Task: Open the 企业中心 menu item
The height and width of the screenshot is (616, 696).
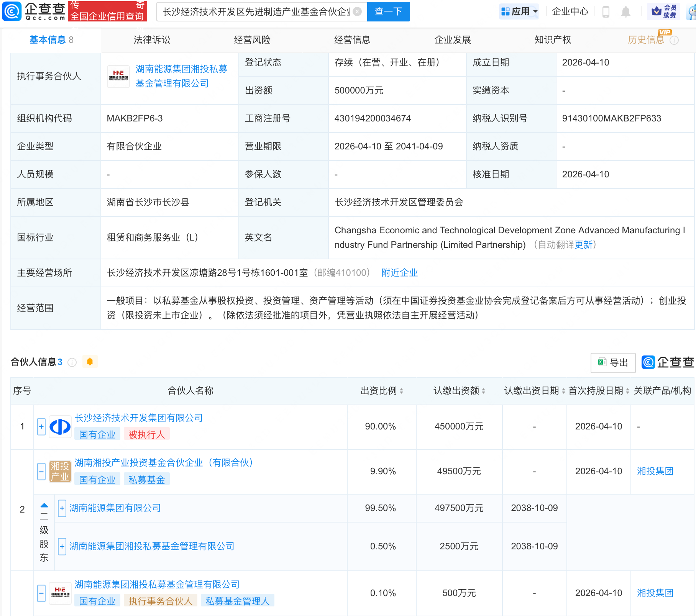Action: coord(570,11)
